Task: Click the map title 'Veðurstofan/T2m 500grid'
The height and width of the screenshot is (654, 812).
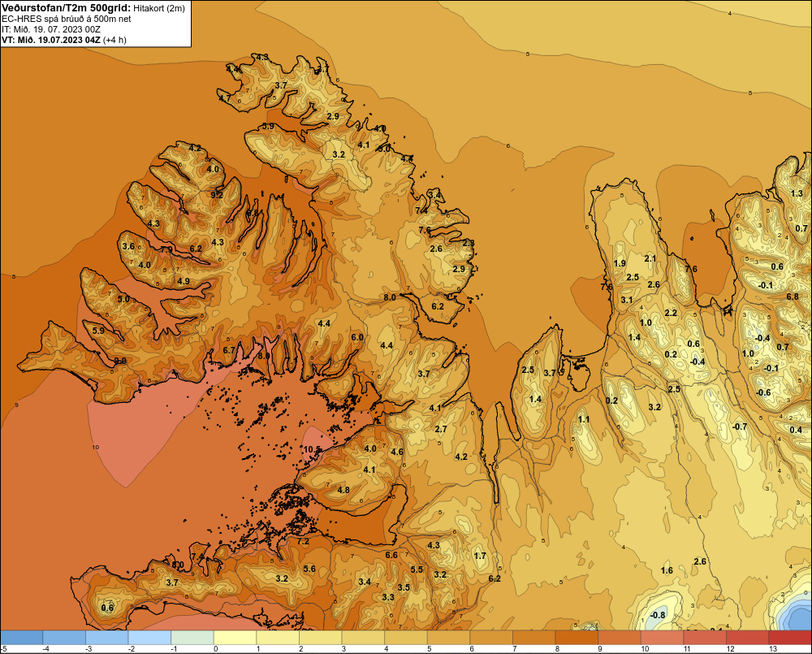Action: [x=66, y=7]
